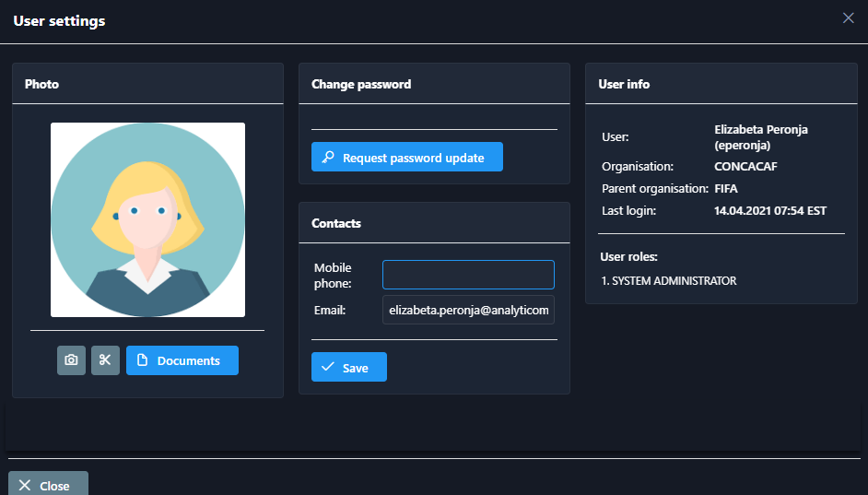Focus the Mobile phone input field
This screenshot has width=868, height=495.
[468, 275]
